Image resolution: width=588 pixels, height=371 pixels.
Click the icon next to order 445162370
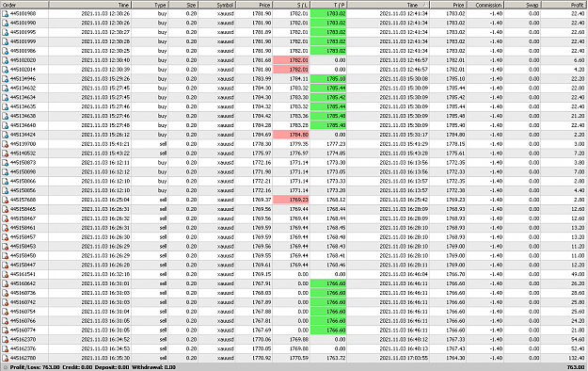coord(5,340)
